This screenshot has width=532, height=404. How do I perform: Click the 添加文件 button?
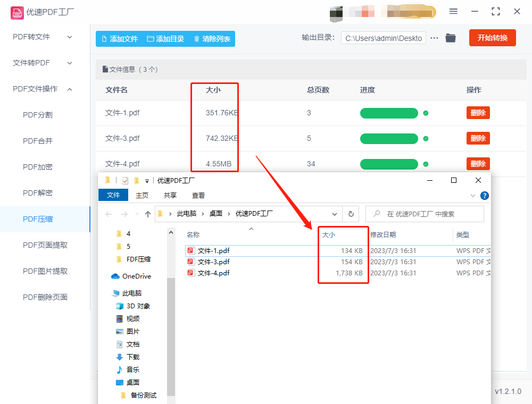click(120, 39)
